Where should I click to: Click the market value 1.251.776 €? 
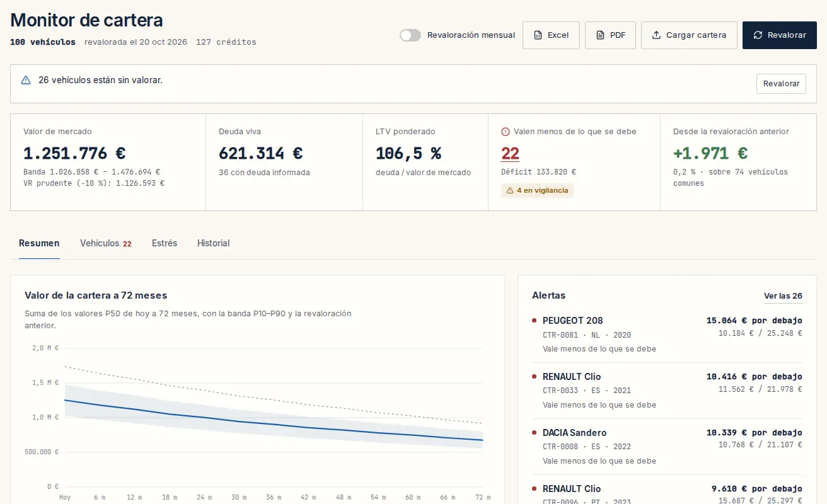pos(74,153)
